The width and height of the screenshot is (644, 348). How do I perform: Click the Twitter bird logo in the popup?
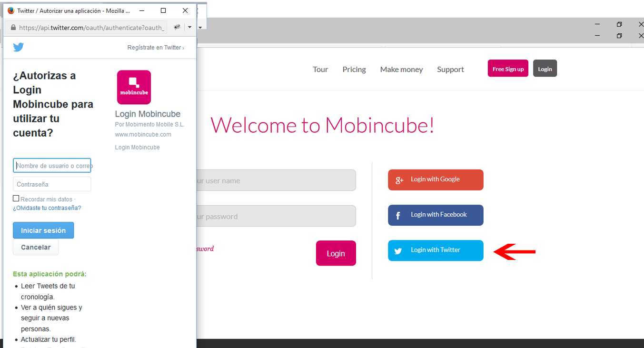[x=19, y=47]
